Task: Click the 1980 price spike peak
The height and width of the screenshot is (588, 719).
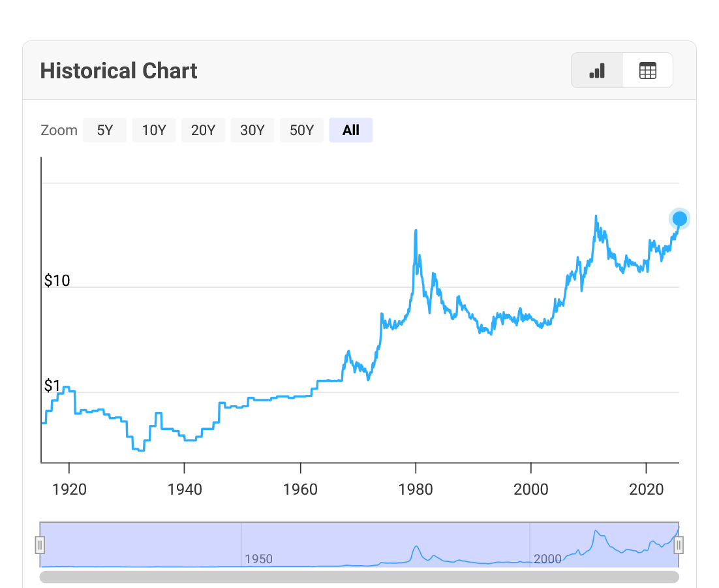Action: click(416, 230)
